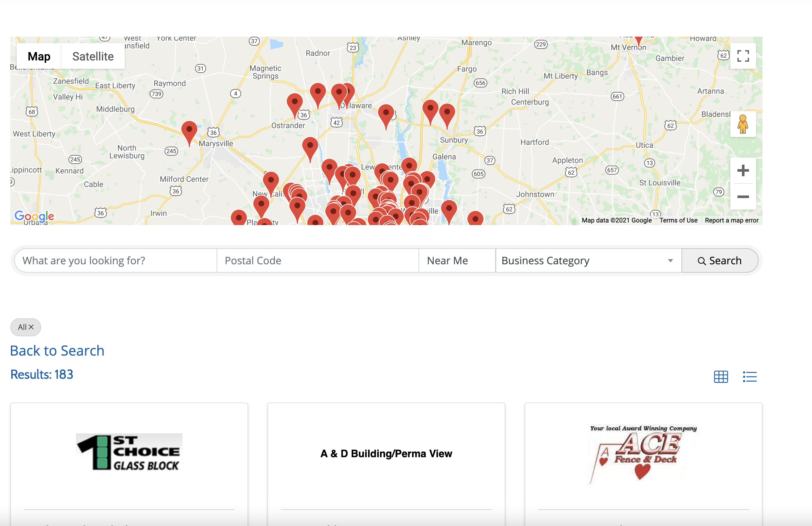
Task: Open the Terms of Use link
Action: 678,220
